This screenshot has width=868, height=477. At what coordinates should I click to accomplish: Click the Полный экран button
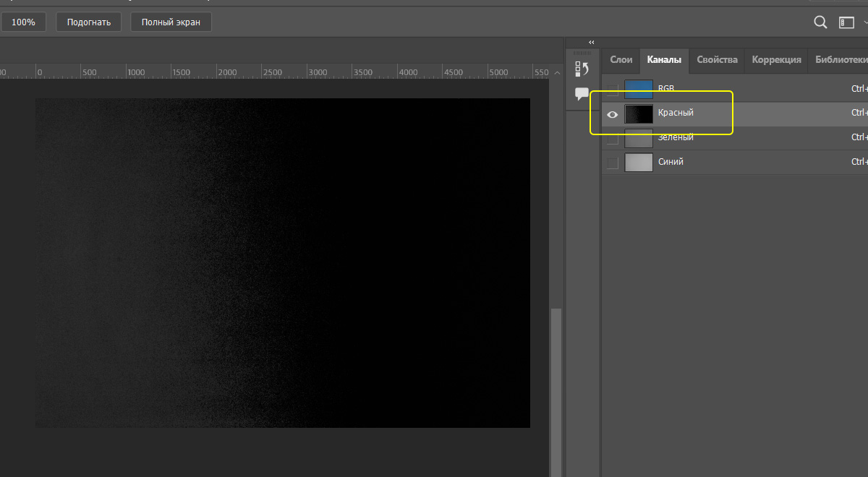pyautogui.click(x=170, y=22)
